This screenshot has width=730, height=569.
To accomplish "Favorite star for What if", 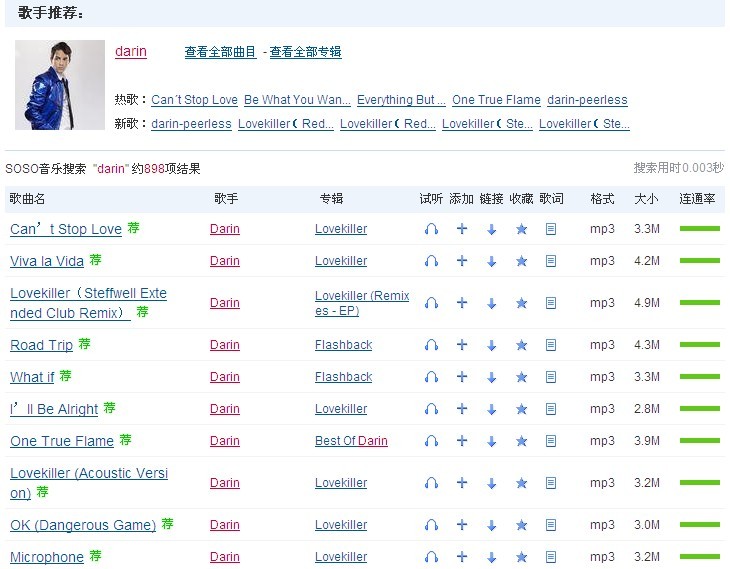I will click(521, 377).
